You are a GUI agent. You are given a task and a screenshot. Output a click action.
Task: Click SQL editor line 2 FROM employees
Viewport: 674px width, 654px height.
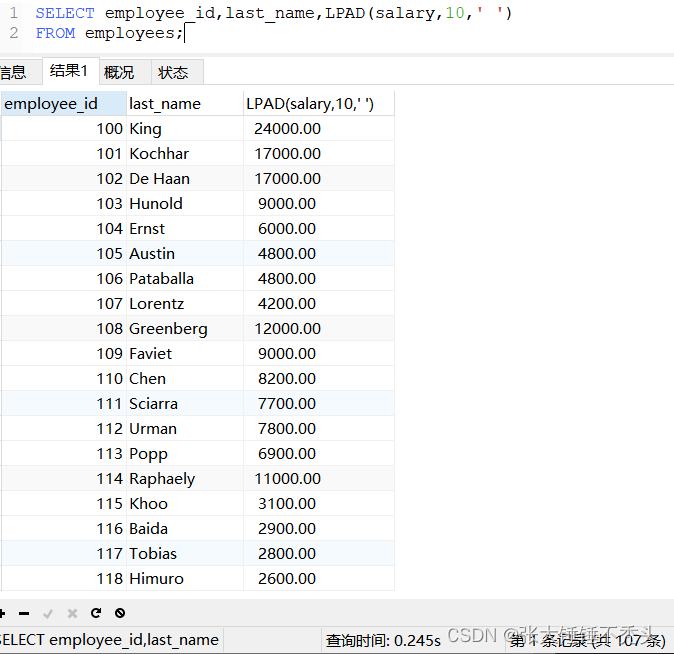(109, 33)
